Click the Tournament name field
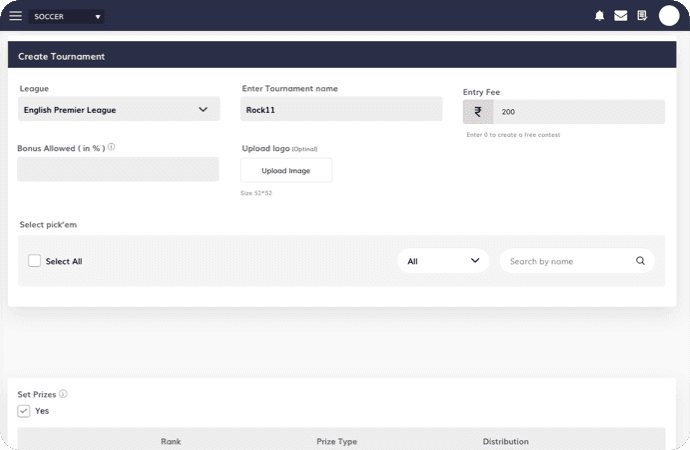690x450 pixels. 341,110
